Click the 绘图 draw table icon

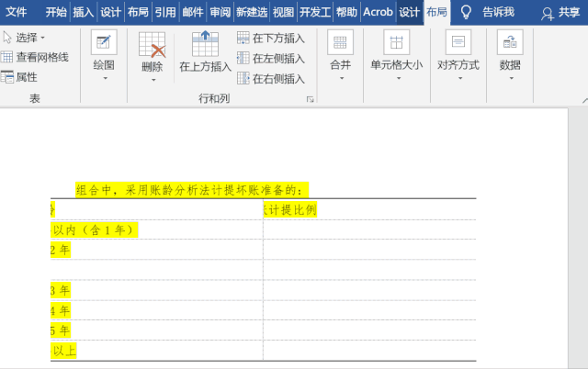point(104,42)
